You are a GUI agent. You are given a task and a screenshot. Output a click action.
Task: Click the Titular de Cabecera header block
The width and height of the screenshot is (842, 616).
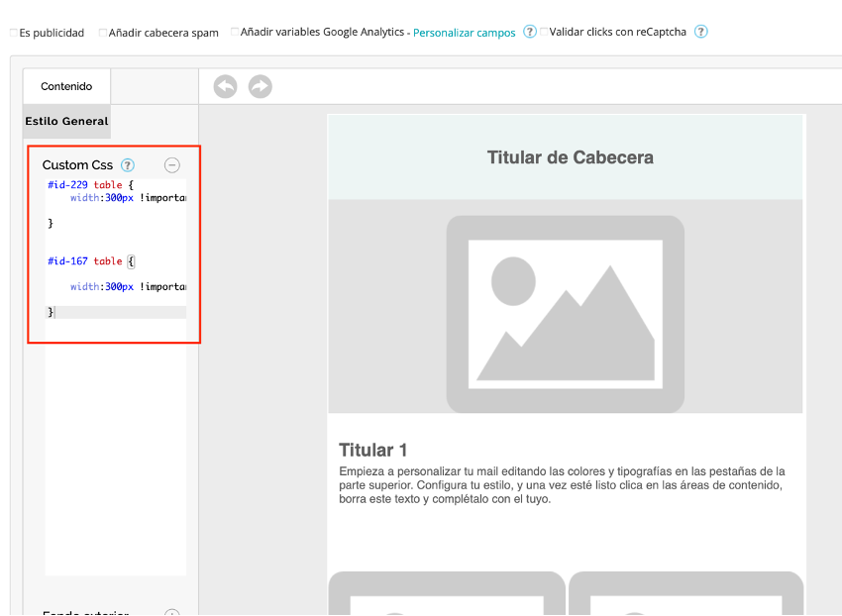point(570,157)
